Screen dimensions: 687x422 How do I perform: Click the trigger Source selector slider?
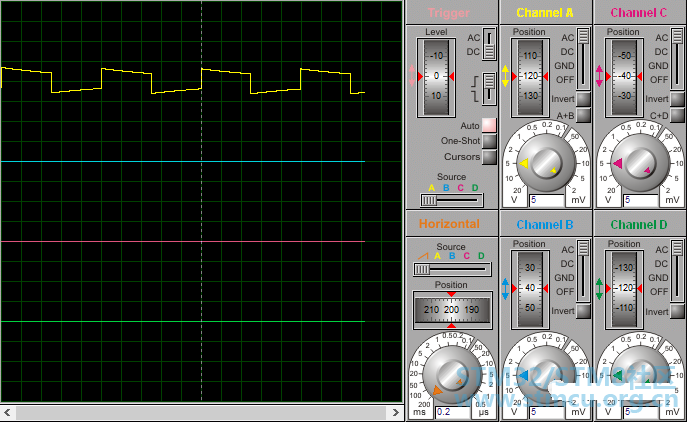(x=452, y=200)
